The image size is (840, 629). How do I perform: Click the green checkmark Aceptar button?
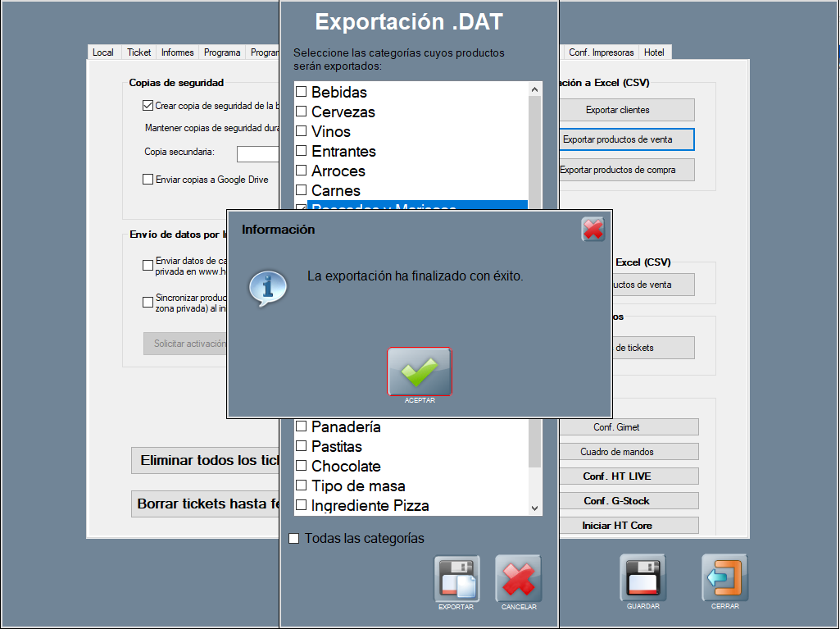[x=419, y=371]
